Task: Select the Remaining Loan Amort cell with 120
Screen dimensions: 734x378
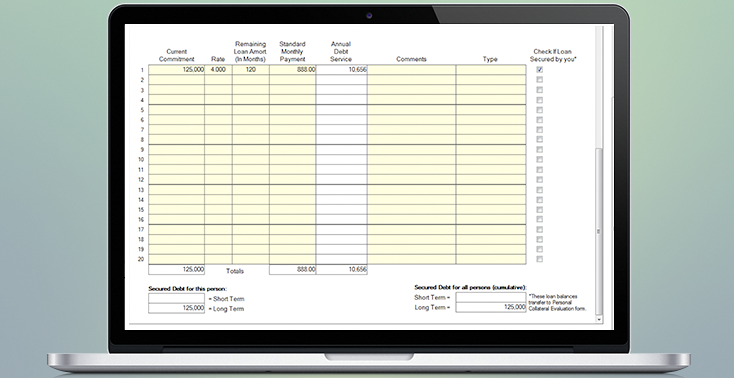Action: coord(251,70)
